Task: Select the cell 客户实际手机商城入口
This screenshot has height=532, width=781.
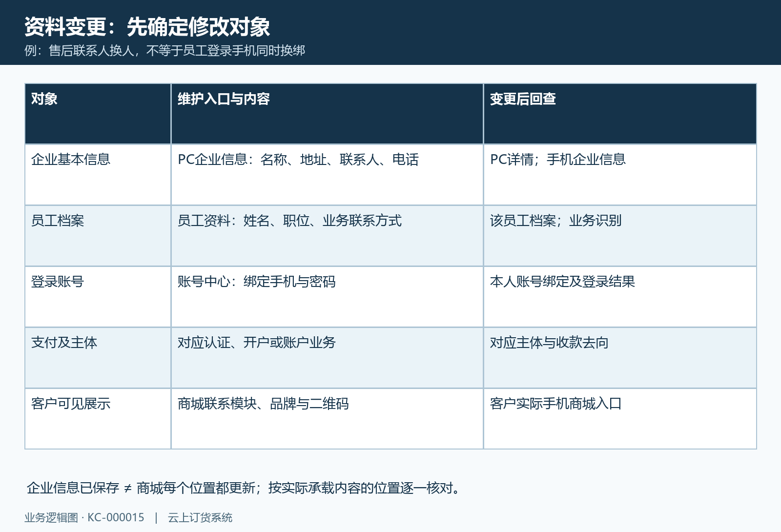Action: click(620, 419)
